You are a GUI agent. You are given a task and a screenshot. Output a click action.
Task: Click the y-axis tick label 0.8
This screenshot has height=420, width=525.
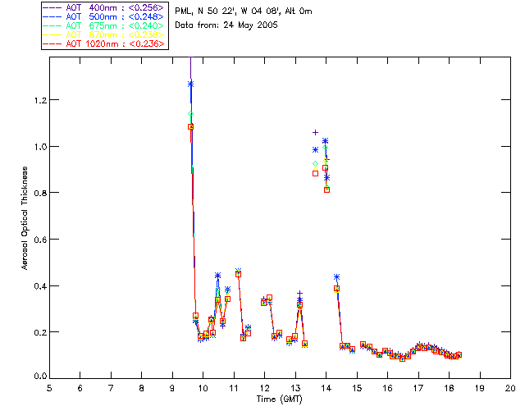tap(40, 193)
